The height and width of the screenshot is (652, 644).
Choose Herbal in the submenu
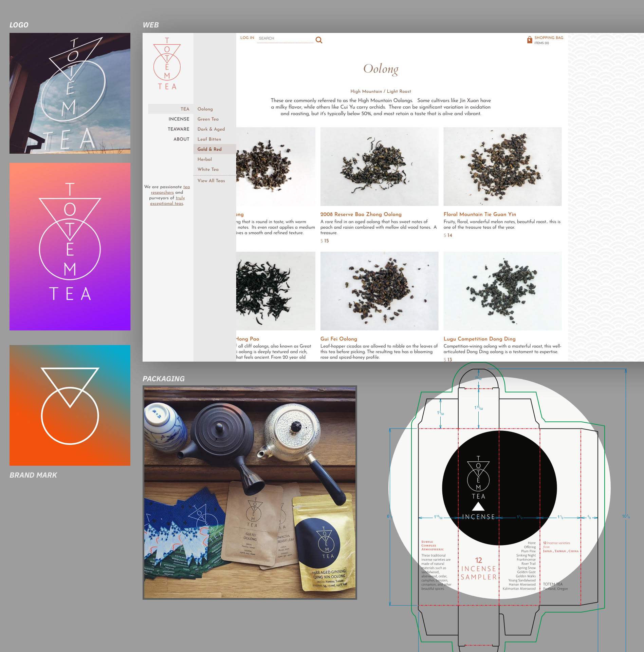pos(205,159)
